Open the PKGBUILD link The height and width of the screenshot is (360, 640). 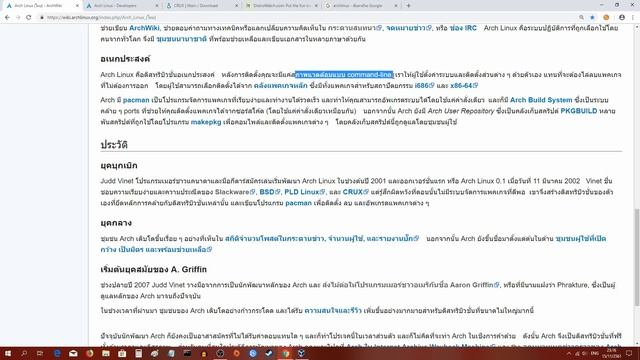pos(579,111)
